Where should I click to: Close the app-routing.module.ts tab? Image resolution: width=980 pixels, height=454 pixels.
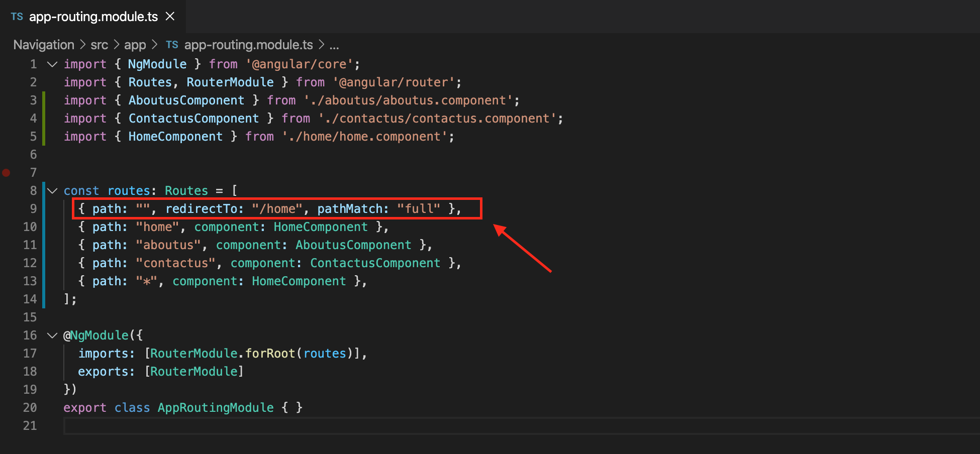point(170,17)
